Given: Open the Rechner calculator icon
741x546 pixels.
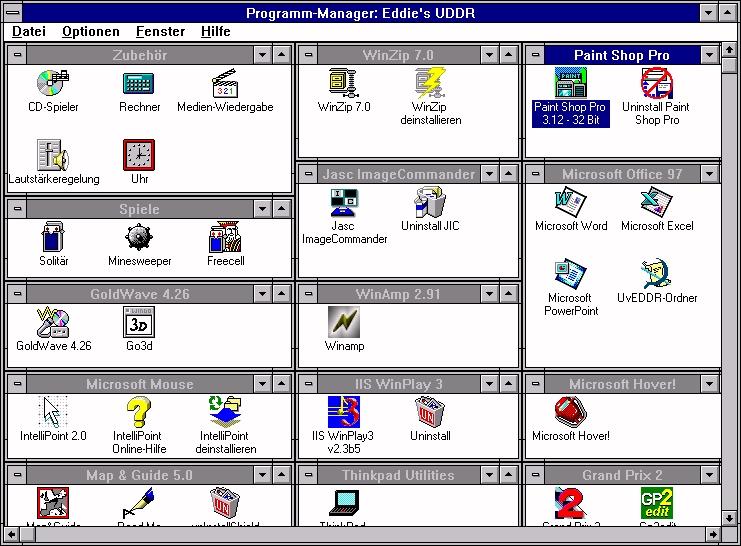Looking at the screenshot, I should [139, 83].
